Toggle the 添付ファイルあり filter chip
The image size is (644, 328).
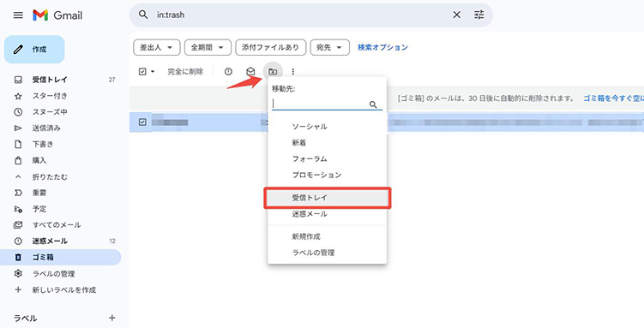pos(270,48)
